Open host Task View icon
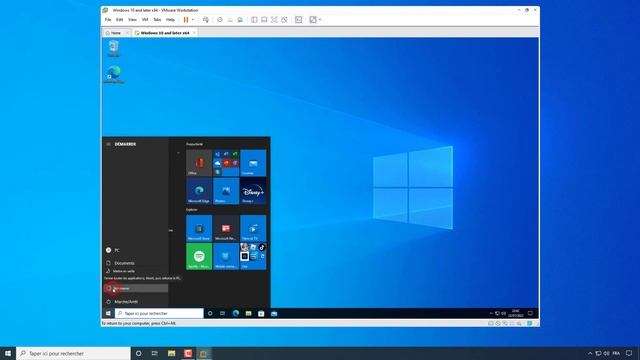Screen dimensions: 640x360 [x=155, y=353]
